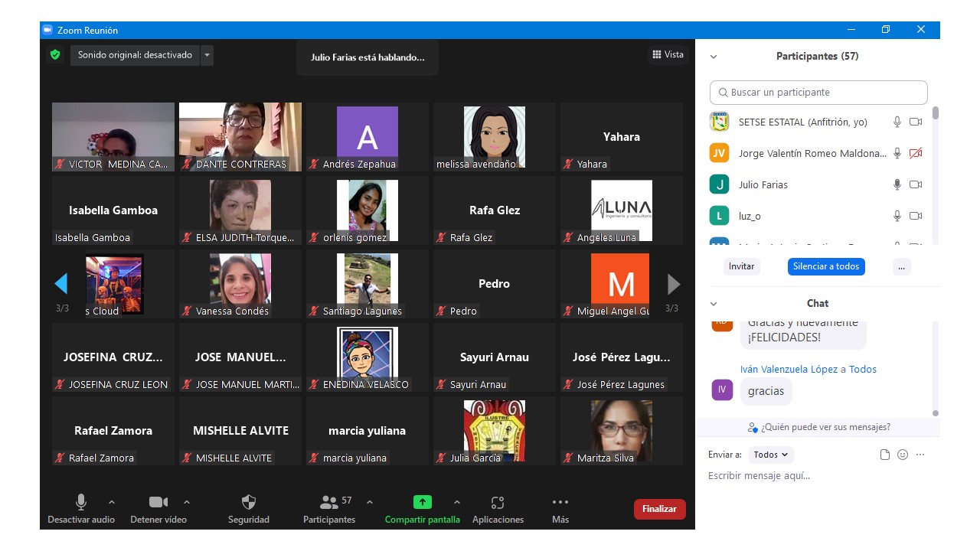
Task: Click the chat file attachment icon
Action: [x=885, y=455]
